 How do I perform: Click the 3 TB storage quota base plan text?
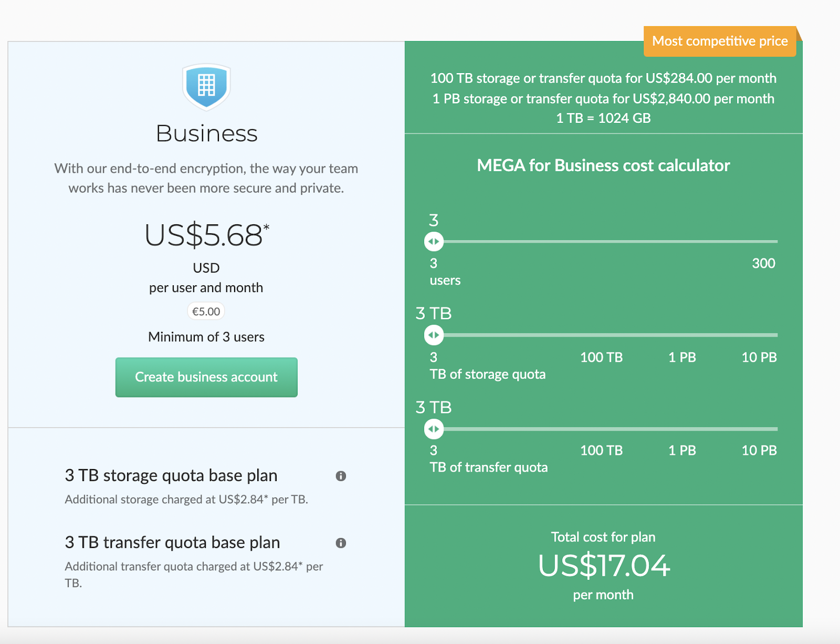pos(171,475)
